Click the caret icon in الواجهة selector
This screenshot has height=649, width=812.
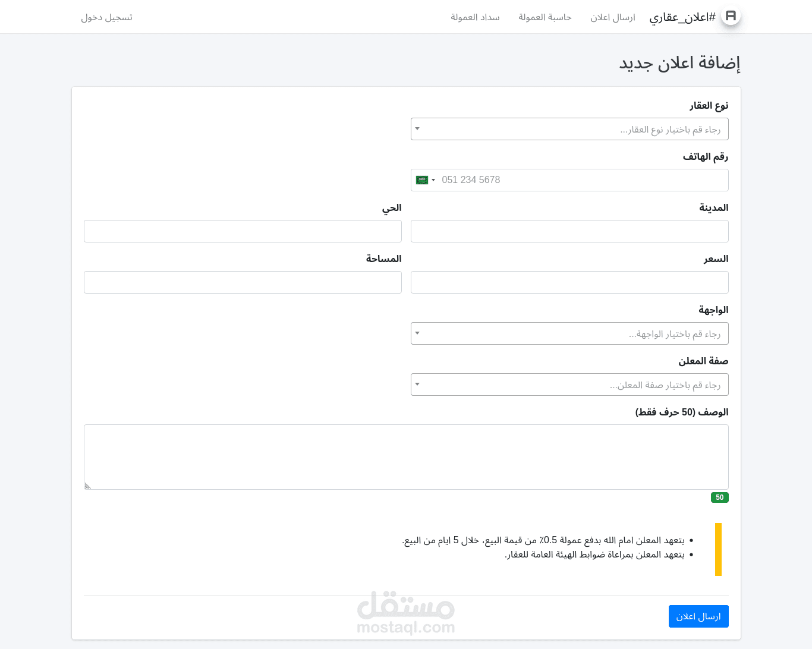coord(417,333)
